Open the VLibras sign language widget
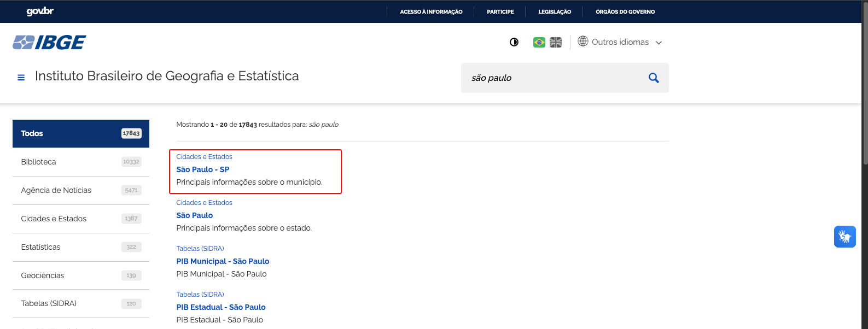Screen dimensions: 868x329 click(844, 237)
